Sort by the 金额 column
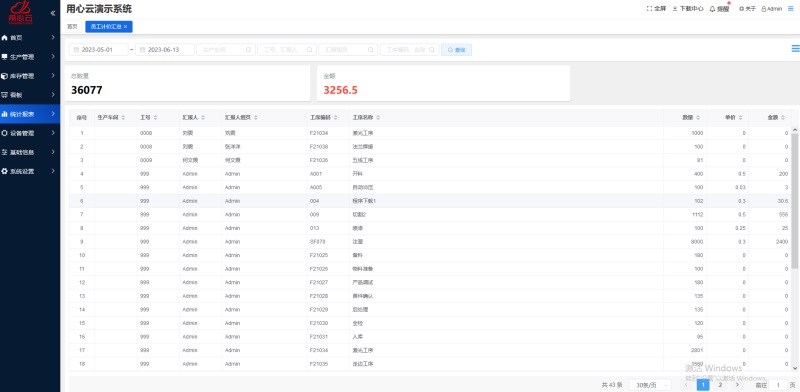 tap(783, 118)
